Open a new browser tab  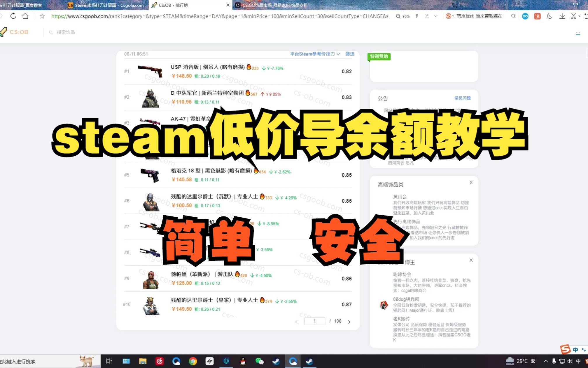click(x=322, y=5)
